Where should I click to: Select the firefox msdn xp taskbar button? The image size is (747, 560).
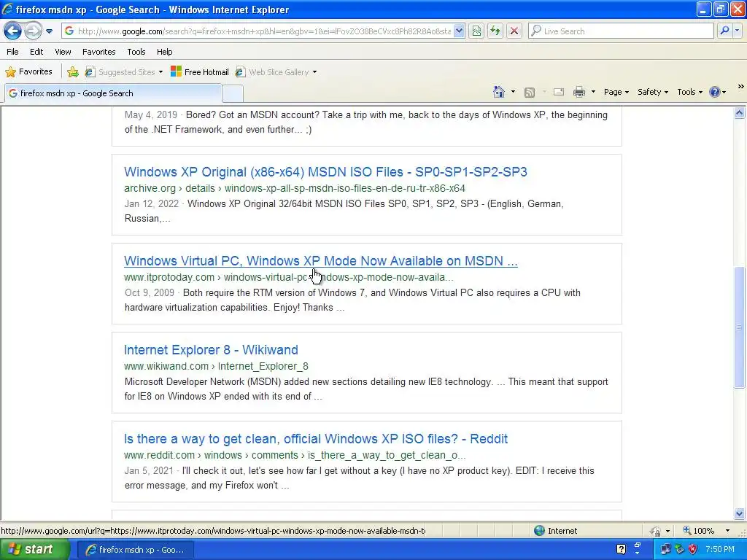click(x=135, y=550)
